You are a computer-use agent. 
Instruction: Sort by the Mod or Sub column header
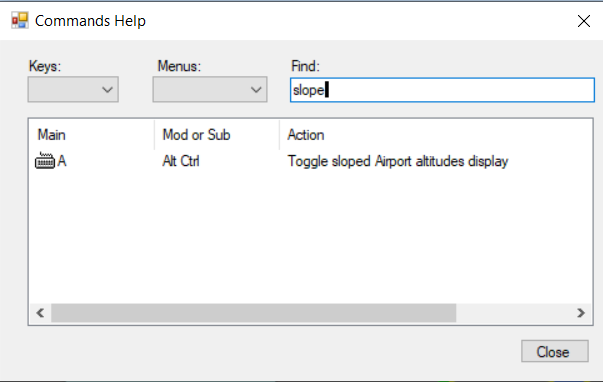click(x=217, y=135)
